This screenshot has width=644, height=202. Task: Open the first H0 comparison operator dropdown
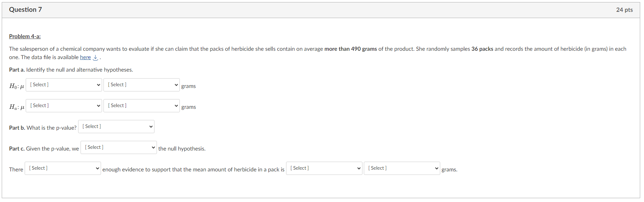[64, 84]
